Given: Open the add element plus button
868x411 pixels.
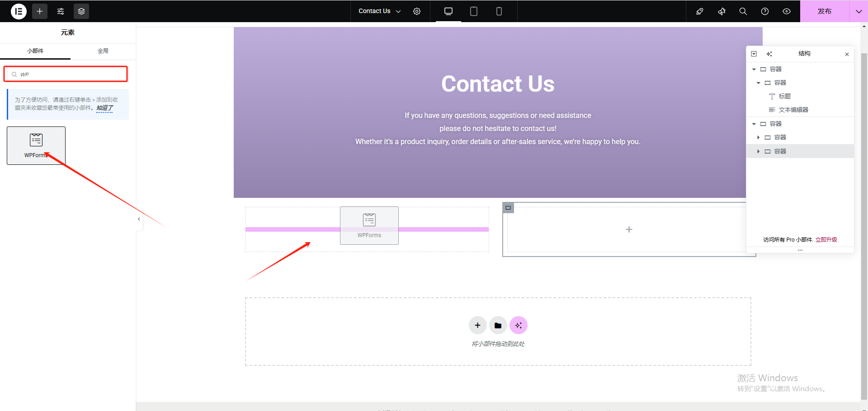Looking at the screenshot, I should (40, 11).
